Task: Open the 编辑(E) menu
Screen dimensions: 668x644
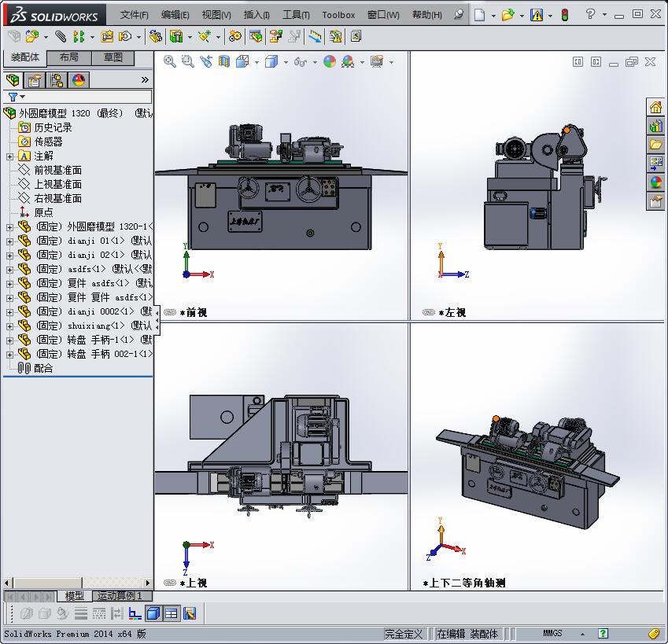Action: 175,15
